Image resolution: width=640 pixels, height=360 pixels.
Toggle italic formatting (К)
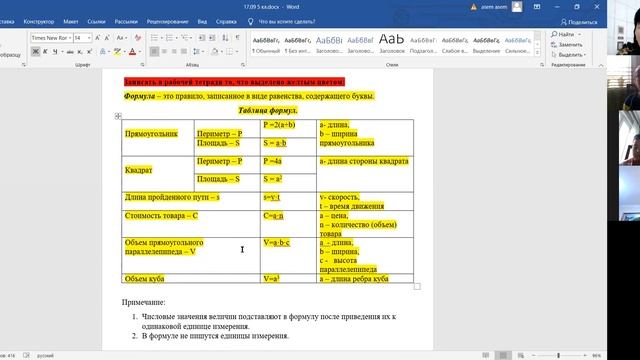pos(45,51)
